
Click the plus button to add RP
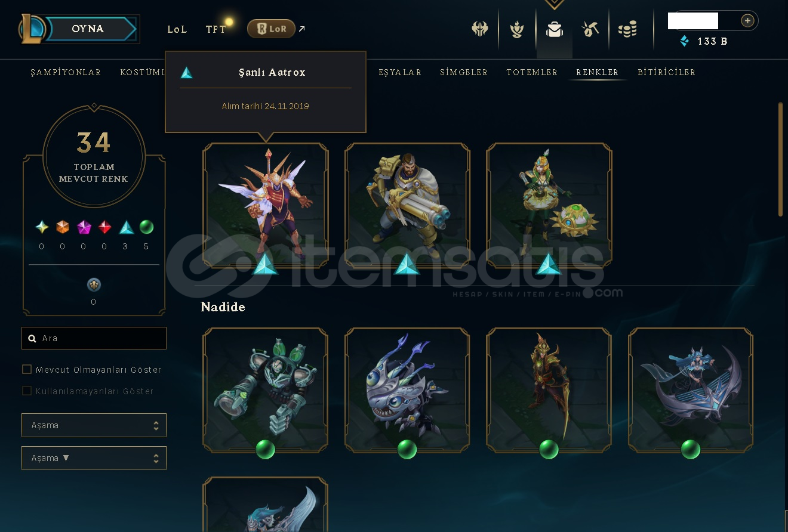pos(747,21)
